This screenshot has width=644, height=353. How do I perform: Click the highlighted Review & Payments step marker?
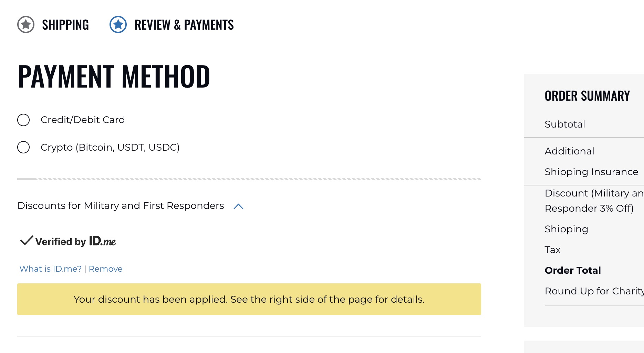118,24
